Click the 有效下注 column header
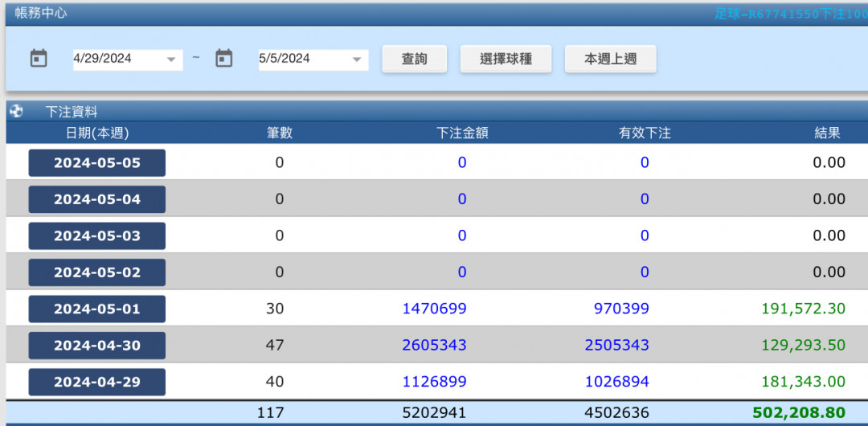Screen dimensions: 868x426 [x=645, y=133]
